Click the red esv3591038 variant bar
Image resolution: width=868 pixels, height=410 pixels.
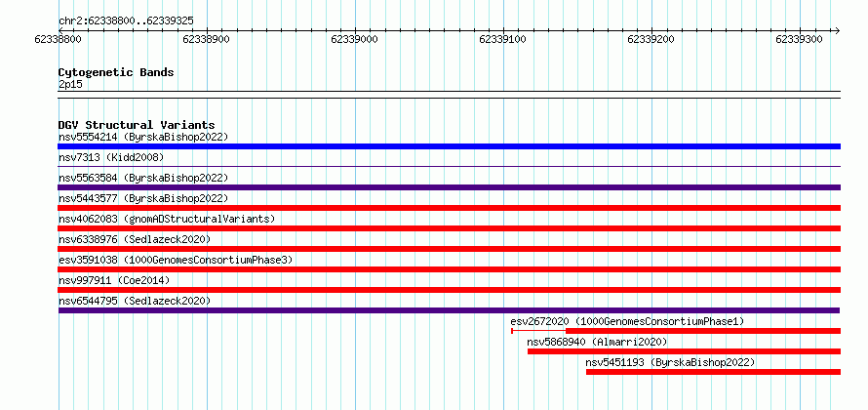tap(449, 269)
